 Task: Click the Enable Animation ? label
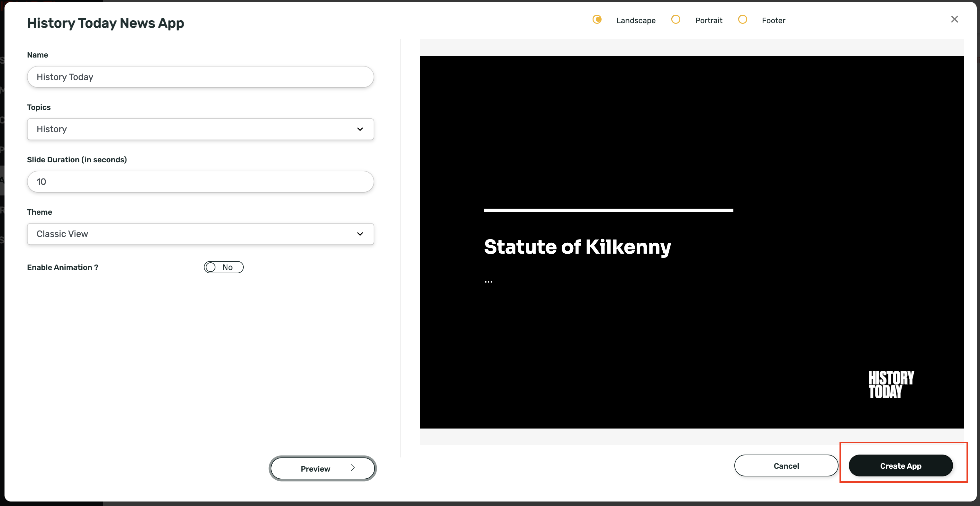62,267
